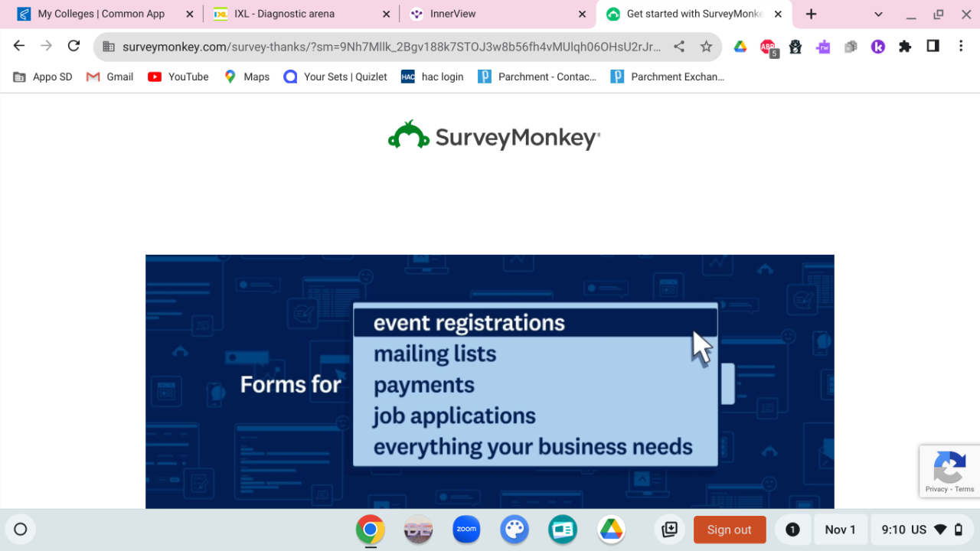The height and width of the screenshot is (551, 980).
Task: Open the holding space tray icon
Action: pyautogui.click(x=670, y=530)
